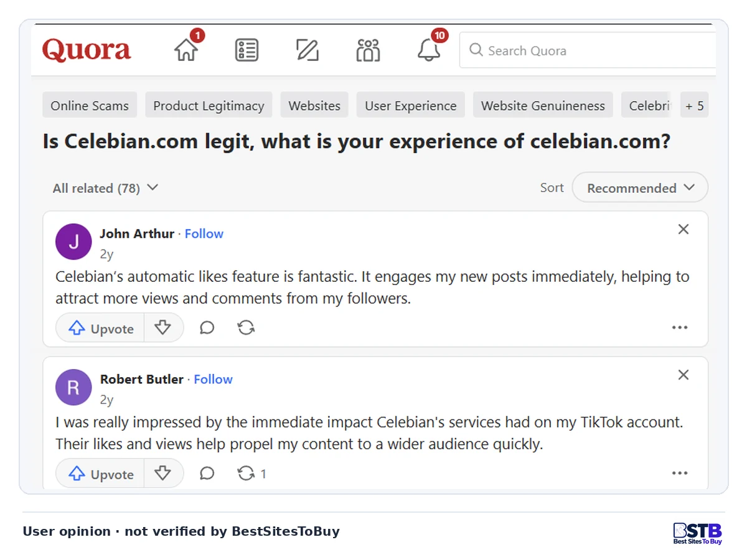
Task: Open the Spaces people icon
Action: [368, 50]
